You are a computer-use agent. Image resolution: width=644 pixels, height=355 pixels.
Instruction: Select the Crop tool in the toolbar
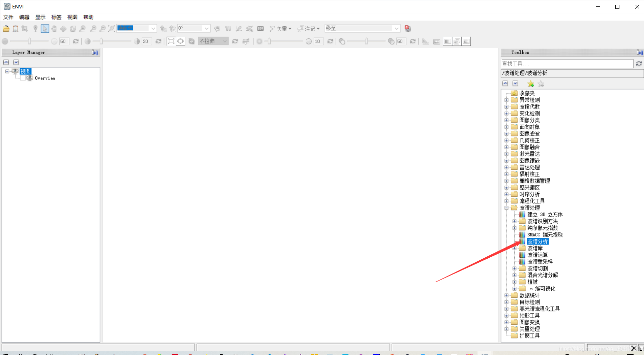tap(25, 29)
